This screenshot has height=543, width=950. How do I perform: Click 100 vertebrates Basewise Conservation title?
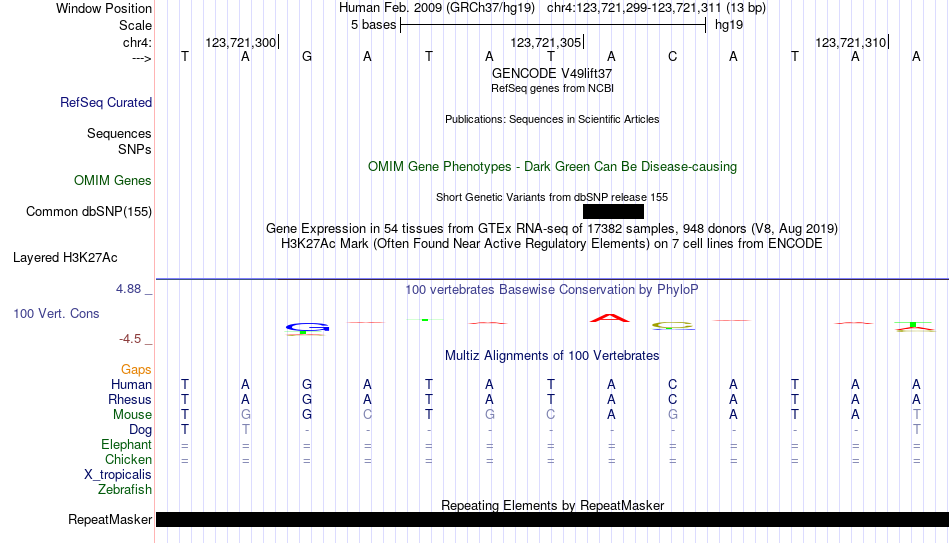pos(552,290)
